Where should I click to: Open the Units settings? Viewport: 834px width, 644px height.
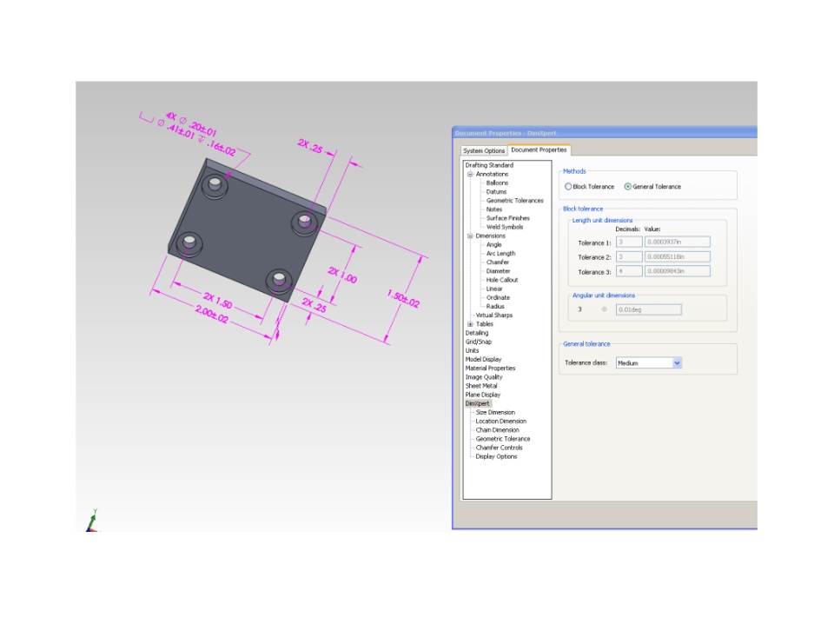tap(472, 351)
